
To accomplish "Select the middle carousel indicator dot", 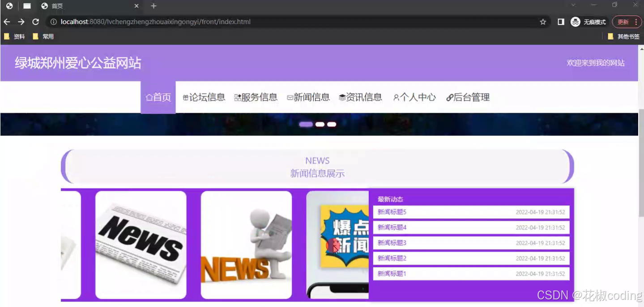I will click(319, 124).
